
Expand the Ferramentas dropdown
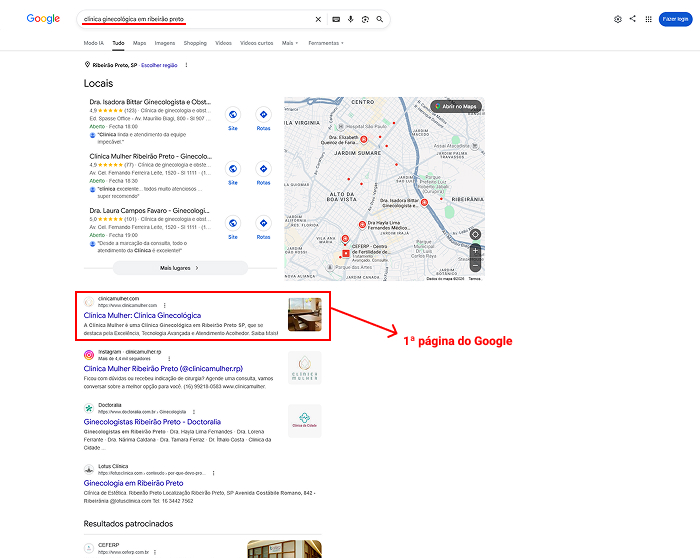pos(326,43)
